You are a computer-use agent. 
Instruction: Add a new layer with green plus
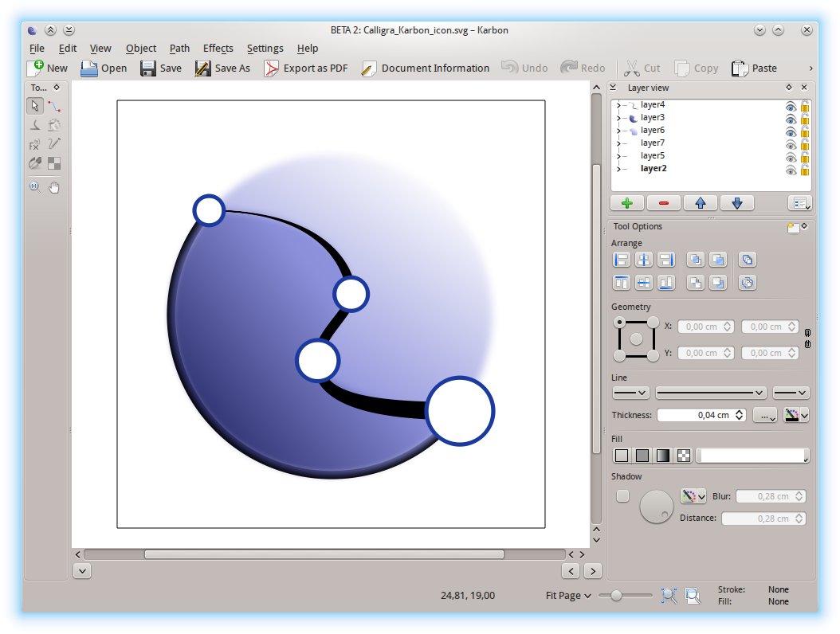[x=626, y=203]
